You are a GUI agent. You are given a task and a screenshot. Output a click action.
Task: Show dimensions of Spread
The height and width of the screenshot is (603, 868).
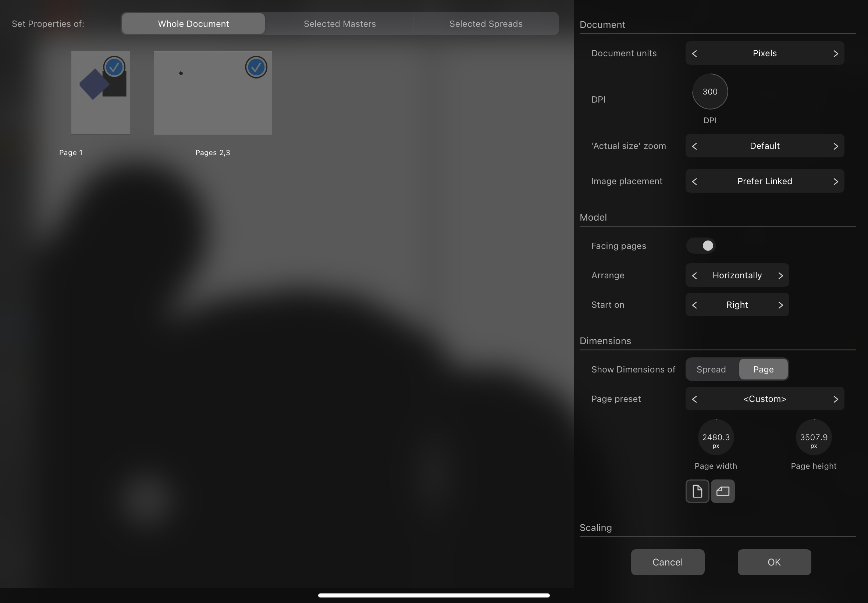pos(711,370)
